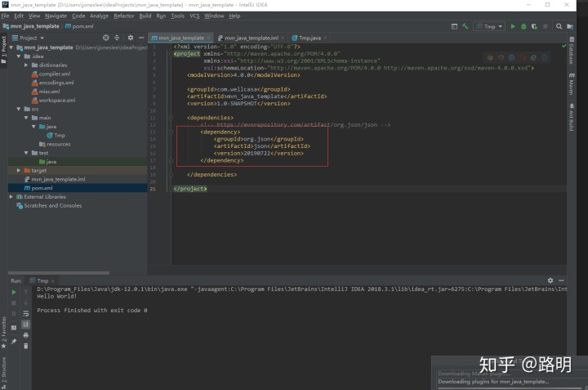
Task: Open the File menu
Action: [x=5, y=16]
